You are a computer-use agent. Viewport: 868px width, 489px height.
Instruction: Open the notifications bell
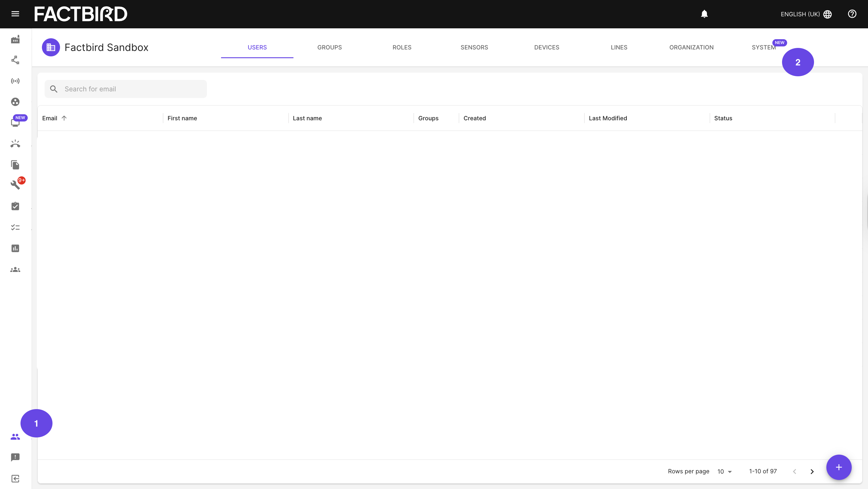pos(704,14)
